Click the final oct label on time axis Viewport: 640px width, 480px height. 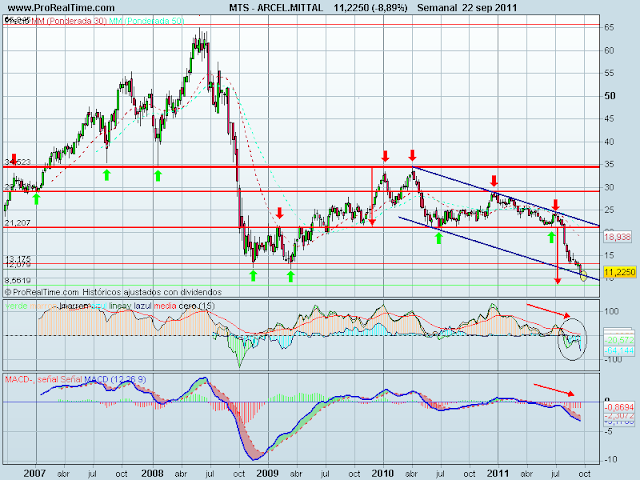pos(584,474)
